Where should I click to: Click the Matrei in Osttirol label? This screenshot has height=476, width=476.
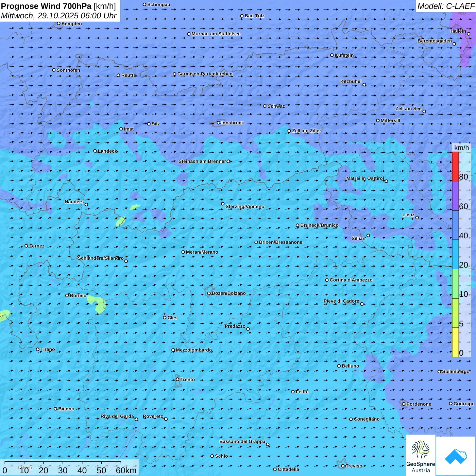(365, 178)
